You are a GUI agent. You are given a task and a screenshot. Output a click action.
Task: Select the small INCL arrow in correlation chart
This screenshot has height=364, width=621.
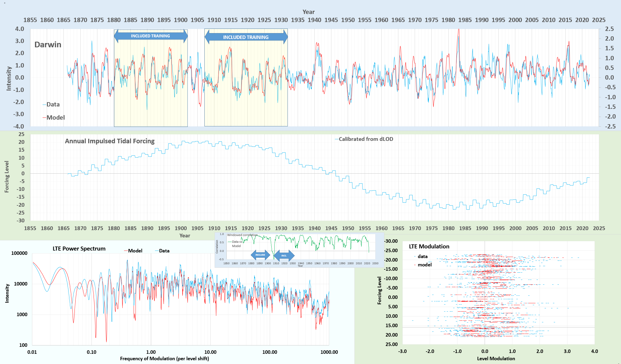click(284, 256)
